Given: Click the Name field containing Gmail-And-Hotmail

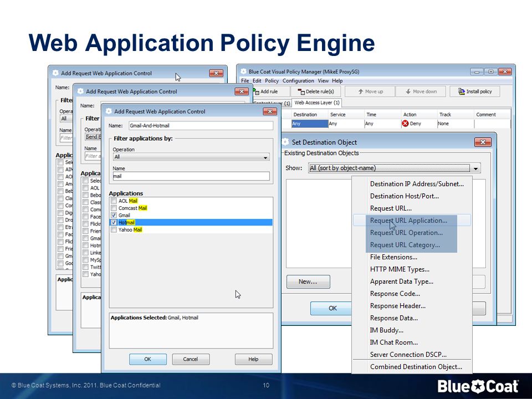Looking at the screenshot, I should pos(201,126).
